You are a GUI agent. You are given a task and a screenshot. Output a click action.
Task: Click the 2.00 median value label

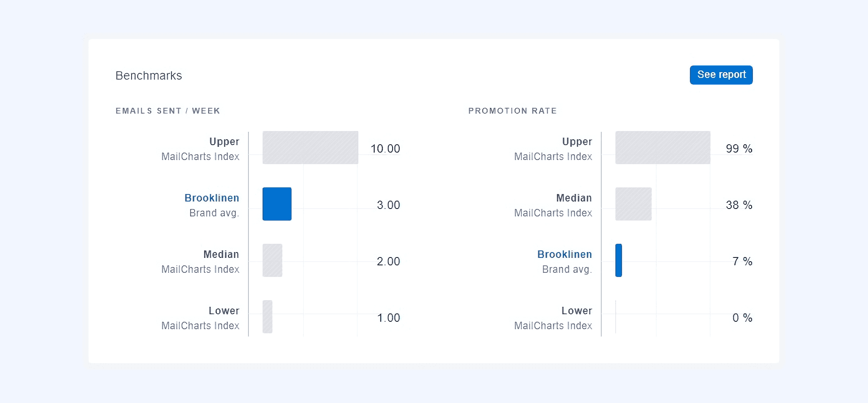pyautogui.click(x=388, y=262)
